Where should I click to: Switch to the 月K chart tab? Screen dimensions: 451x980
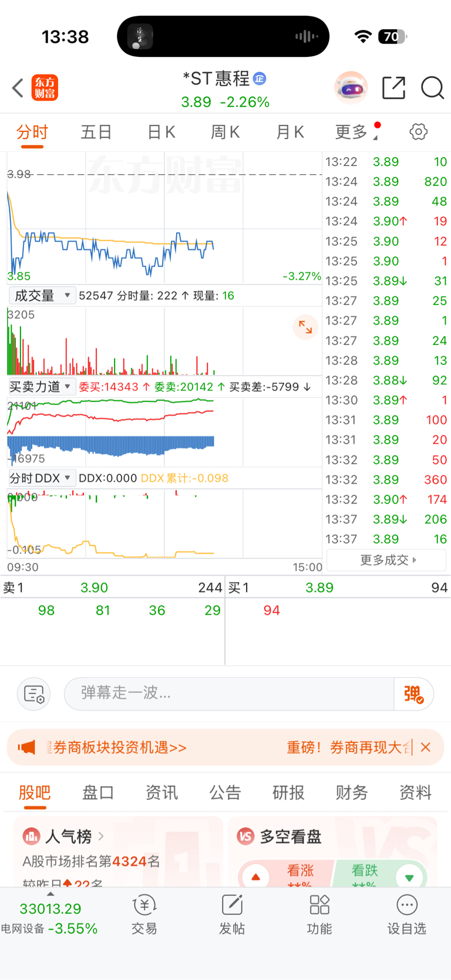[x=290, y=132]
